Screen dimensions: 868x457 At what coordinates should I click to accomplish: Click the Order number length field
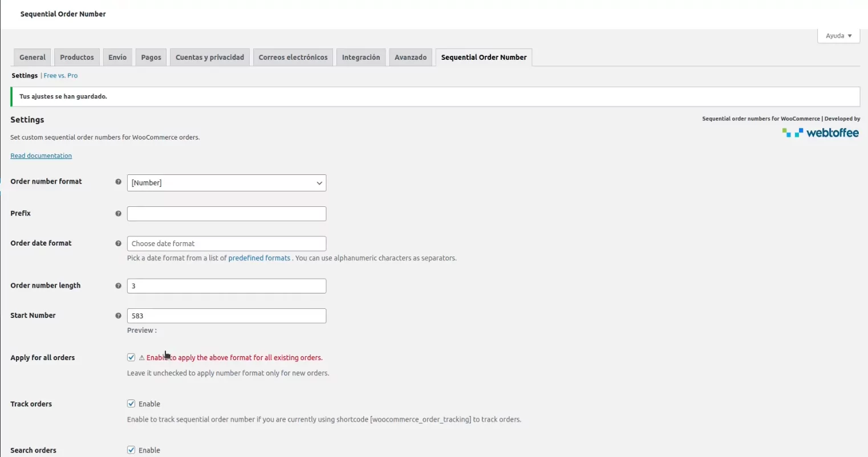click(x=226, y=285)
